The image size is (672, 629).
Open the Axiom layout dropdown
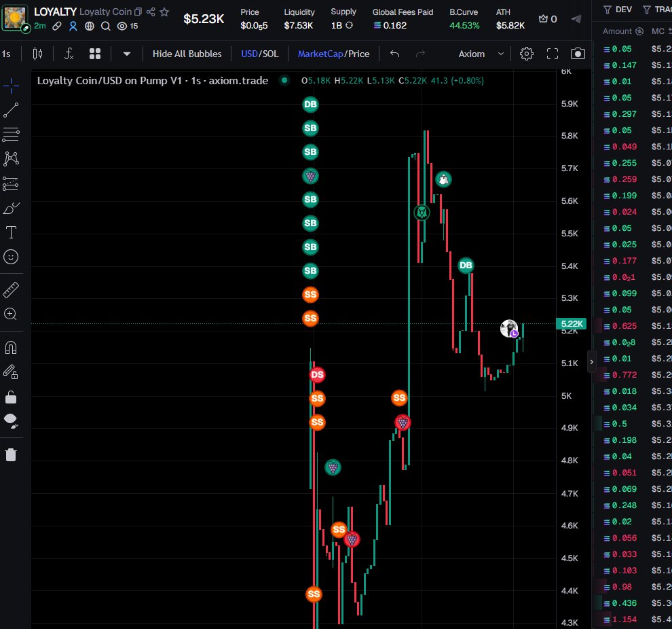481,54
